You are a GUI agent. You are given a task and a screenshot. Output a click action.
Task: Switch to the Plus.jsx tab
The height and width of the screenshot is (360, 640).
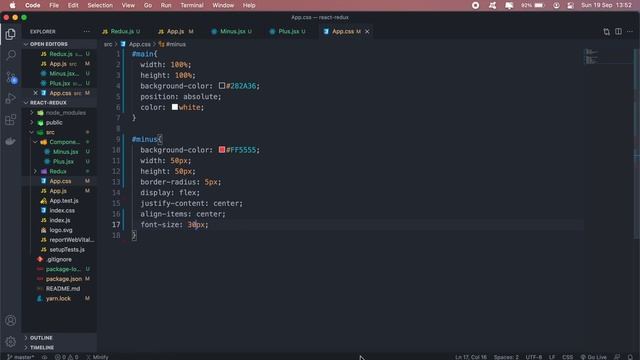[x=288, y=31]
